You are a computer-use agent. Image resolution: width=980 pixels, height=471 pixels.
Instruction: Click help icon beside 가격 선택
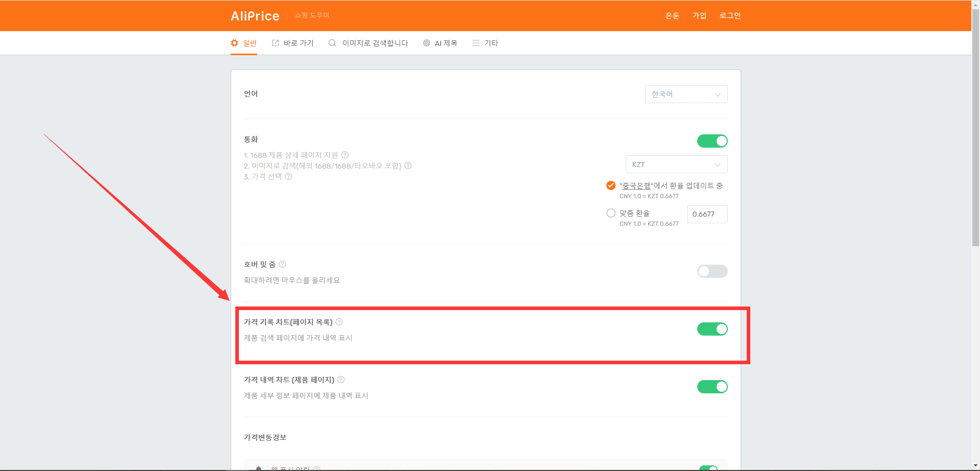coord(289,176)
